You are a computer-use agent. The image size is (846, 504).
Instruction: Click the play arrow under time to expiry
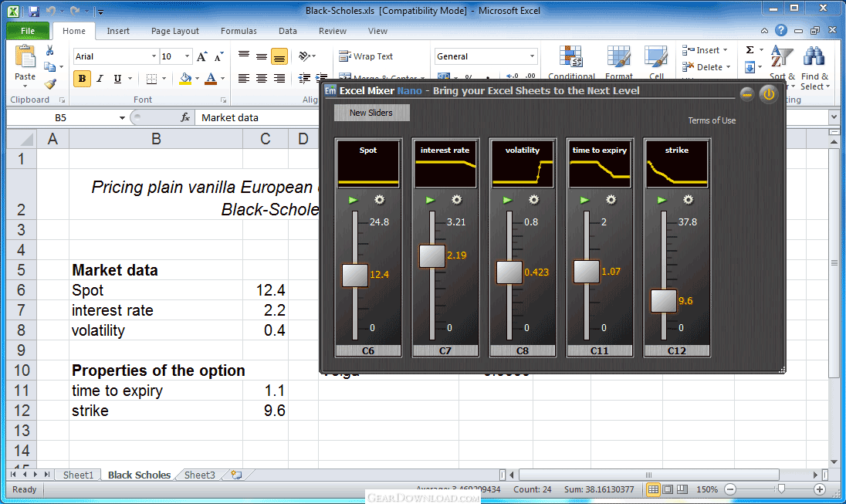pyautogui.click(x=585, y=200)
